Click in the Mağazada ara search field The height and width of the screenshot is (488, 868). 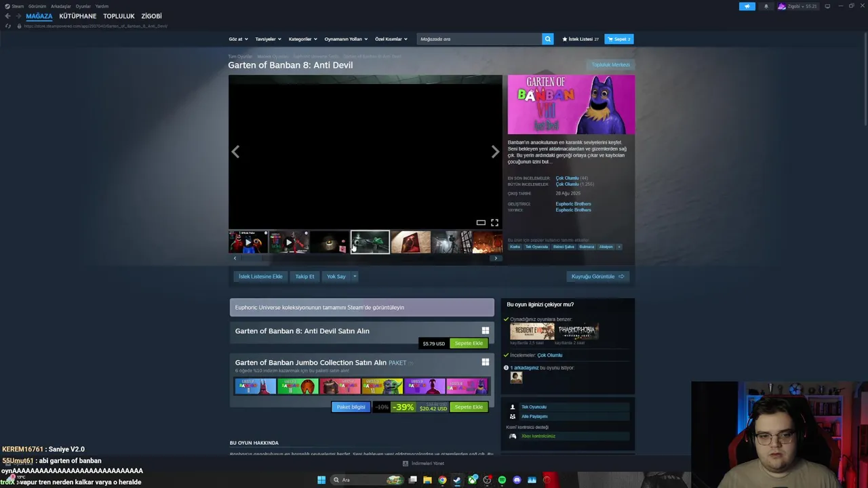[479, 39]
